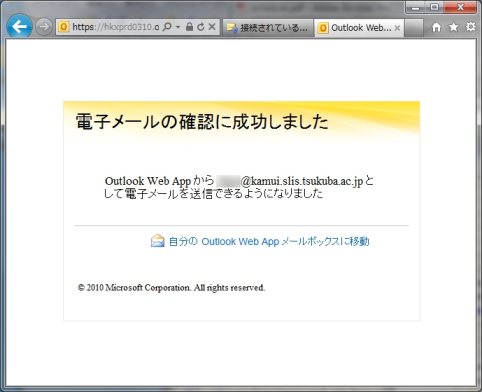Go back using the browser back arrow
The image size is (482, 392).
pos(19,27)
